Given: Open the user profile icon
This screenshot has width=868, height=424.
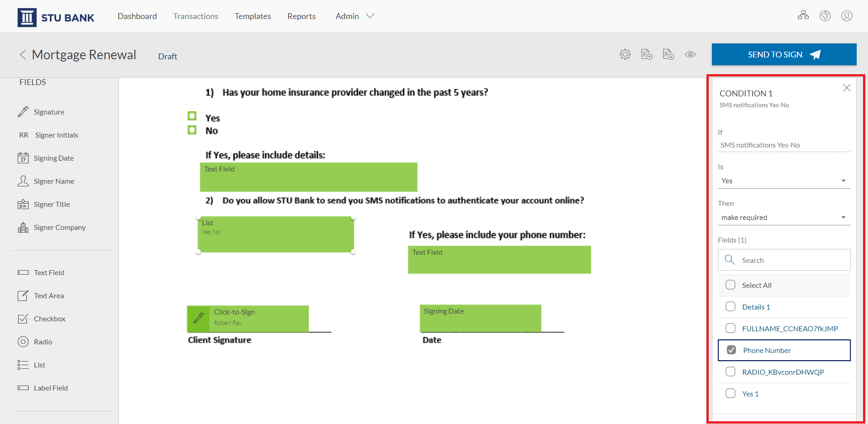Looking at the screenshot, I should click(847, 16).
